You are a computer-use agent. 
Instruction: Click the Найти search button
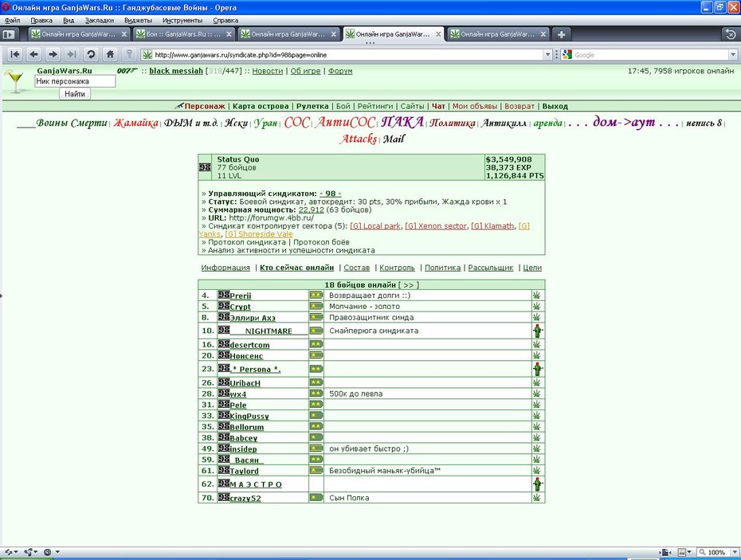(x=75, y=93)
